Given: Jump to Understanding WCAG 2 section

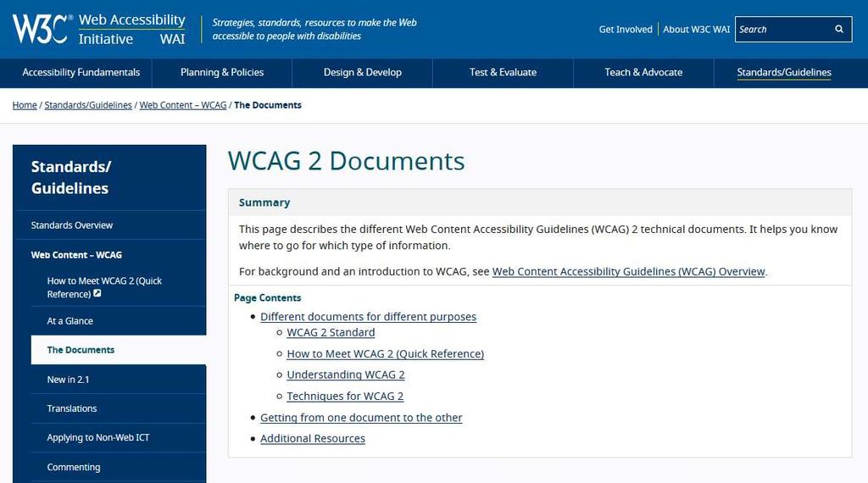Looking at the screenshot, I should tap(346, 375).
